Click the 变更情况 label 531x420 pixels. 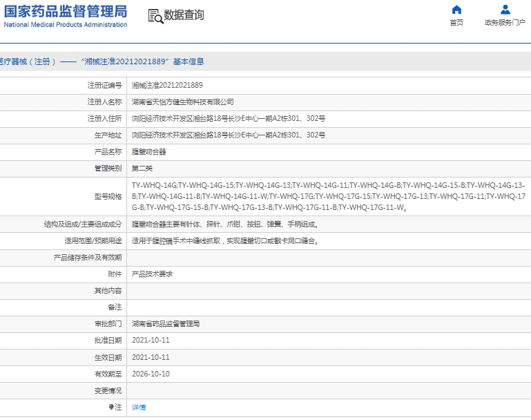coord(108,390)
